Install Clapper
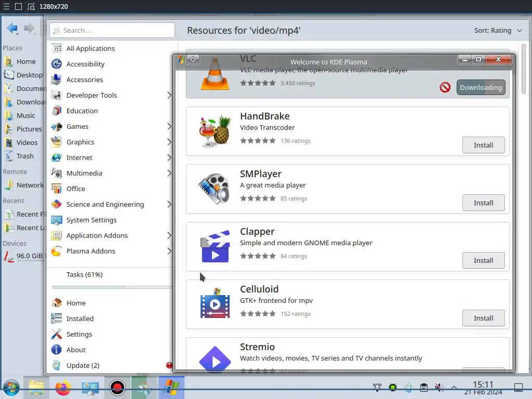This screenshot has width=532, height=399. 483,260
